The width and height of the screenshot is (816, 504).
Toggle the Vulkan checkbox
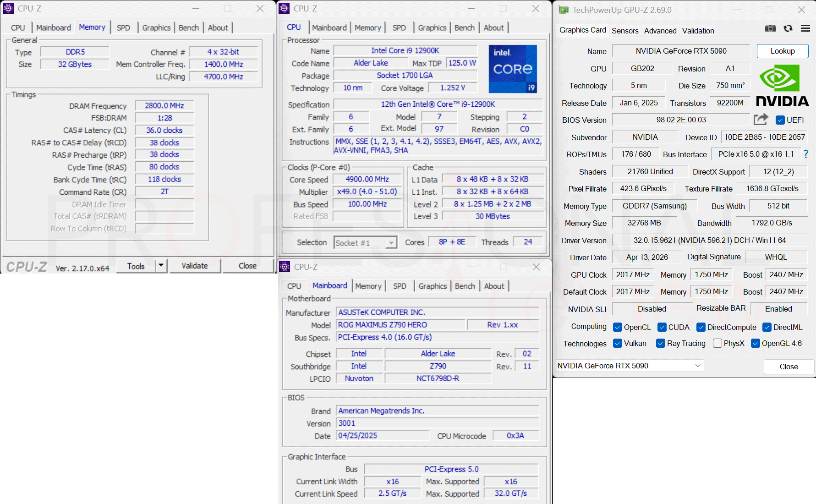618,343
